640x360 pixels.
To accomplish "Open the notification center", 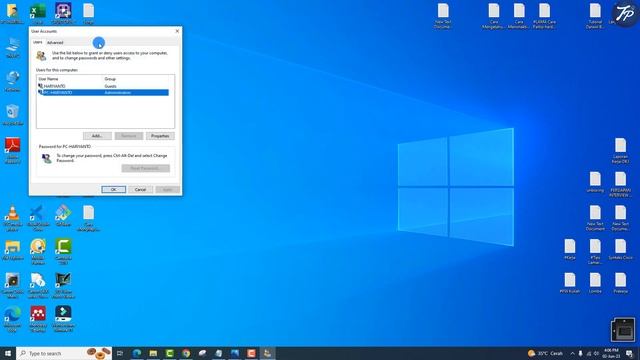I will coord(629,353).
